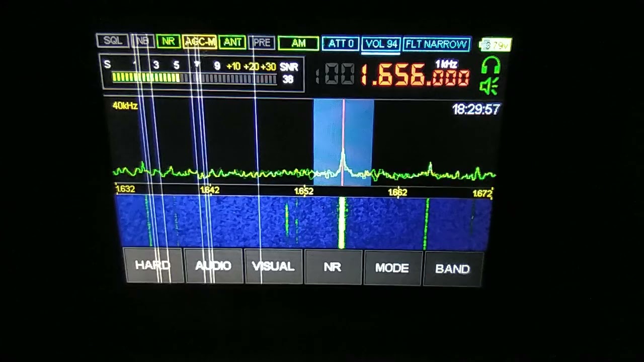
Task: Tap the 1.642 frequency scale label
Action: [210, 190]
